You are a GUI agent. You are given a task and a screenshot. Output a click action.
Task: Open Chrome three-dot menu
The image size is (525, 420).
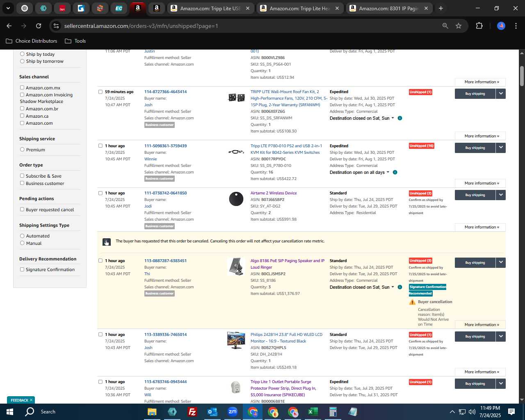[x=516, y=26]
